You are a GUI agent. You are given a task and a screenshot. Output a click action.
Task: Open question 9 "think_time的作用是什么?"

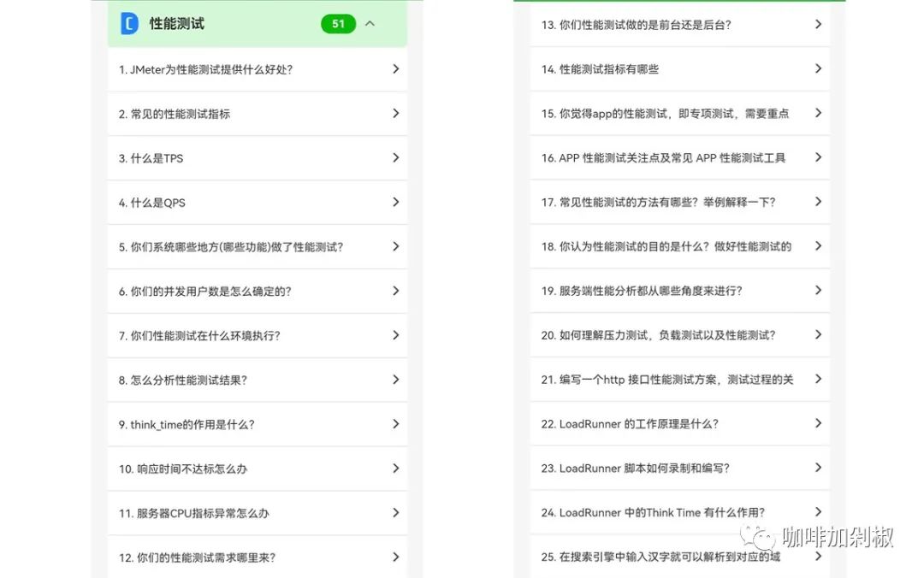click(258, 424)
